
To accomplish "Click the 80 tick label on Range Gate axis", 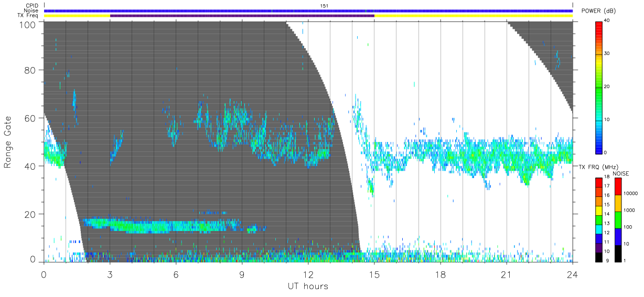I will point(31,70).
